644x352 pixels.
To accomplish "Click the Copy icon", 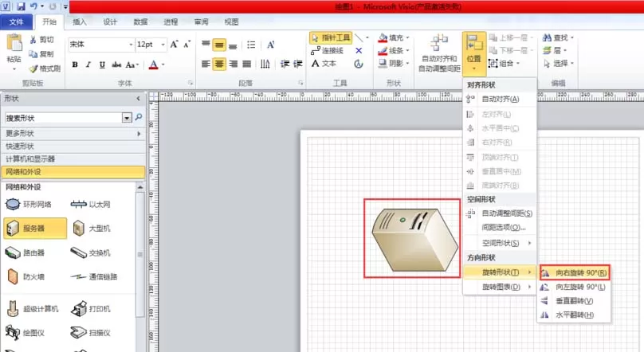I will coord(33,53).
